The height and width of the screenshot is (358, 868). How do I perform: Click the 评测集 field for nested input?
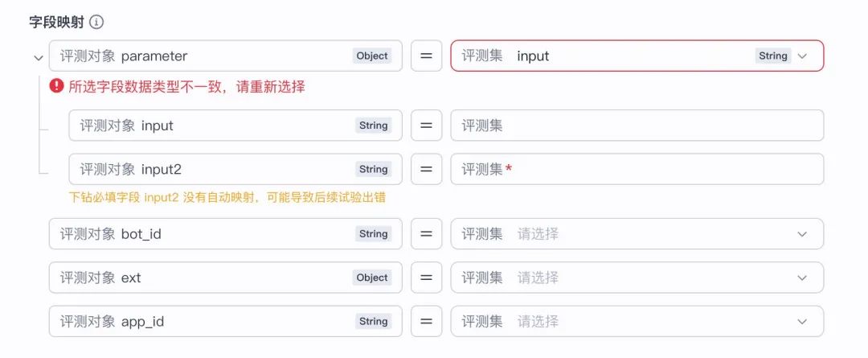pyautogui.click(x=637, y=126)
